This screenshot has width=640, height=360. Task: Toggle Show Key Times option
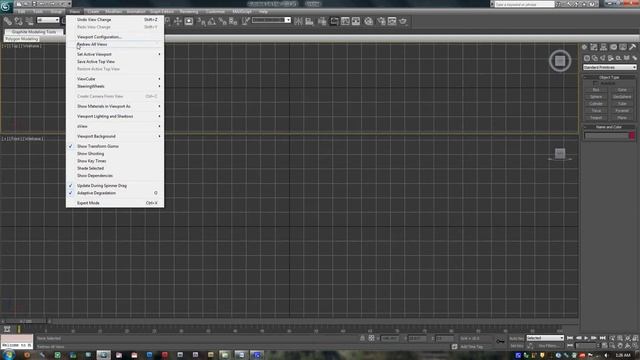coord(115,161)
